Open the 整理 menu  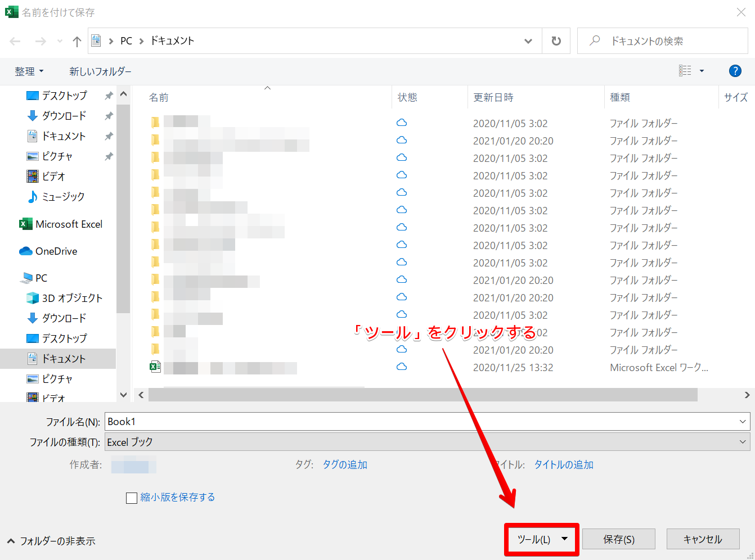click(x=29, y=71)
